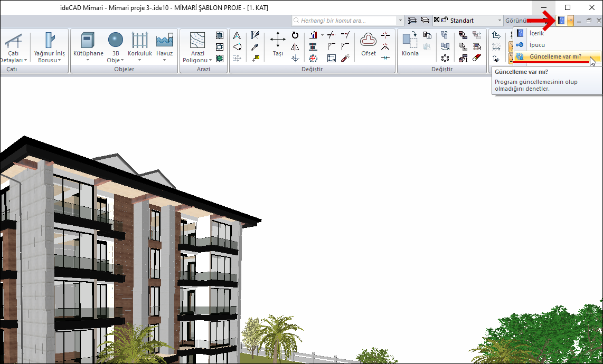Viewport: 603px width, 364px height.
Task: Select the mirror tool below rotate
Action: point(295,47)
